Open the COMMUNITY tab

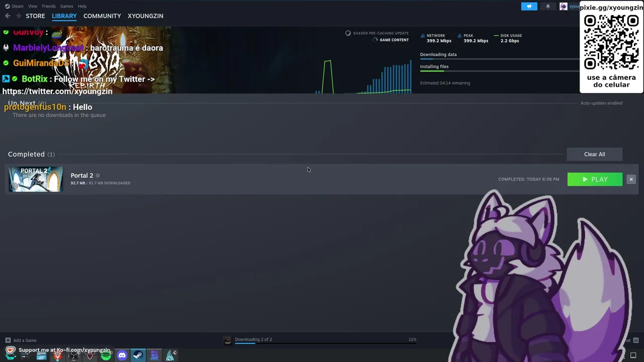102,16
